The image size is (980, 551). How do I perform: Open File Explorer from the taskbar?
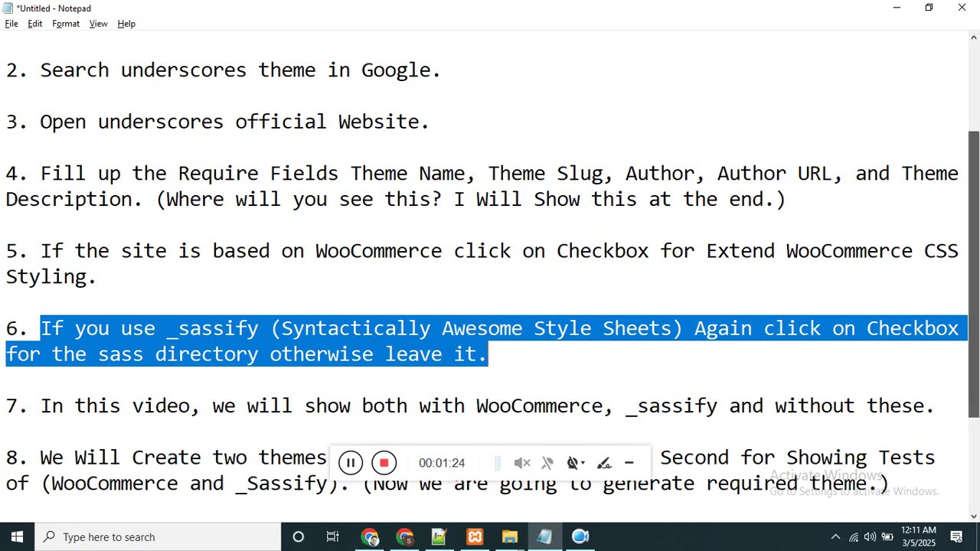(x=510, y=536)
